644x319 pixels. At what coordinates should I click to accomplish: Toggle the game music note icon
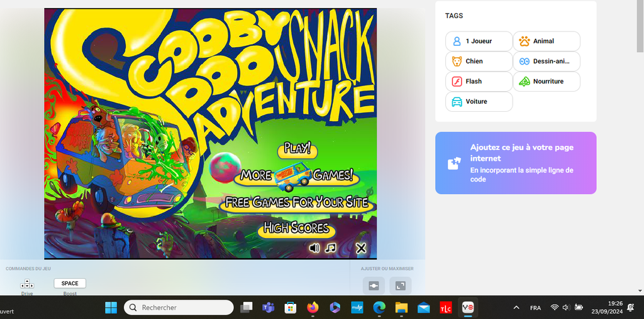pyautogui.click(x=331, y=248)
